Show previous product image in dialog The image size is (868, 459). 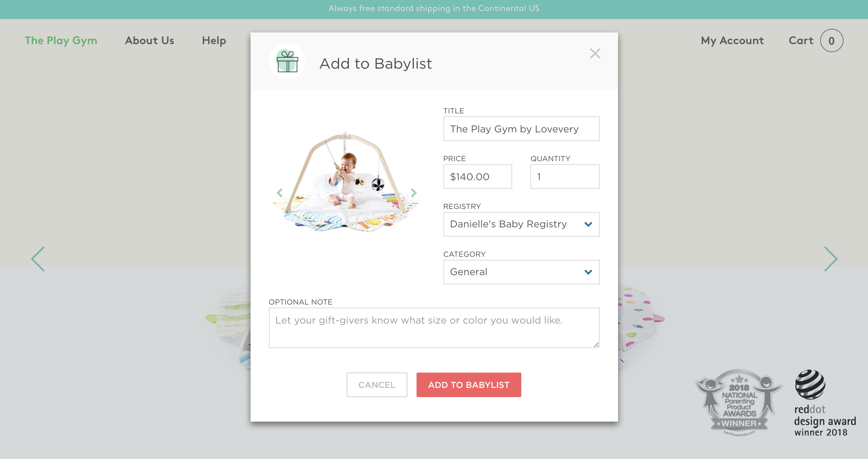click(279, 193)
